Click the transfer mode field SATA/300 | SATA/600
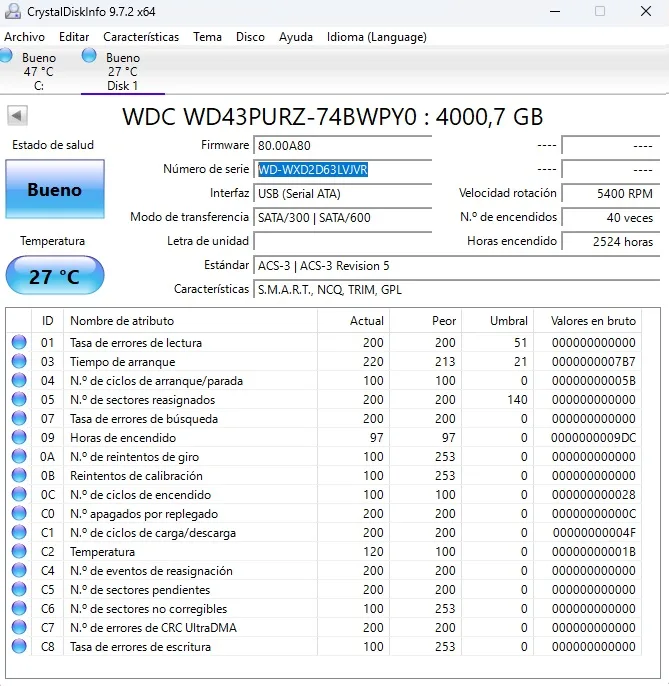The height and width of the screenshot is (686, 669). (x=343, y=217)
